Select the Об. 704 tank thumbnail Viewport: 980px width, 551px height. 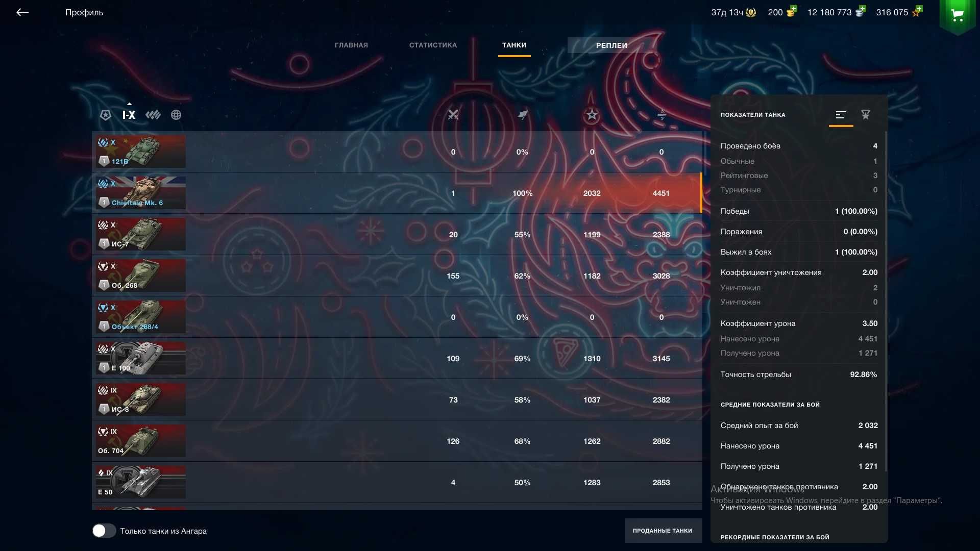(x=141, y=441)
